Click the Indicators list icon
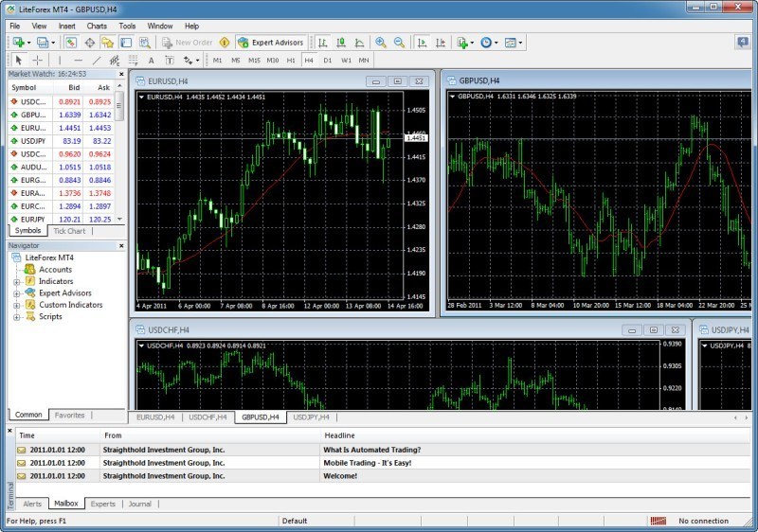The width and height of the screenshot is (758, 532). [x=462, y=43]
